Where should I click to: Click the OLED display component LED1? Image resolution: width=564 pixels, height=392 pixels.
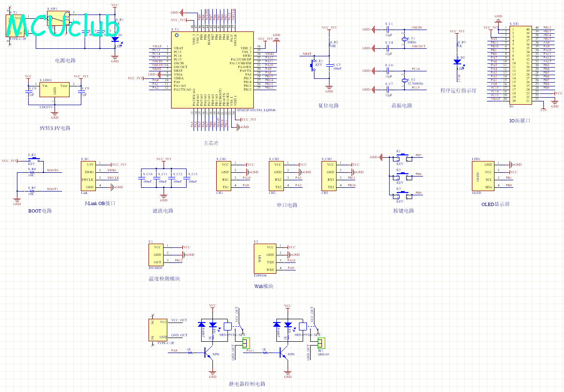(484, 176)
